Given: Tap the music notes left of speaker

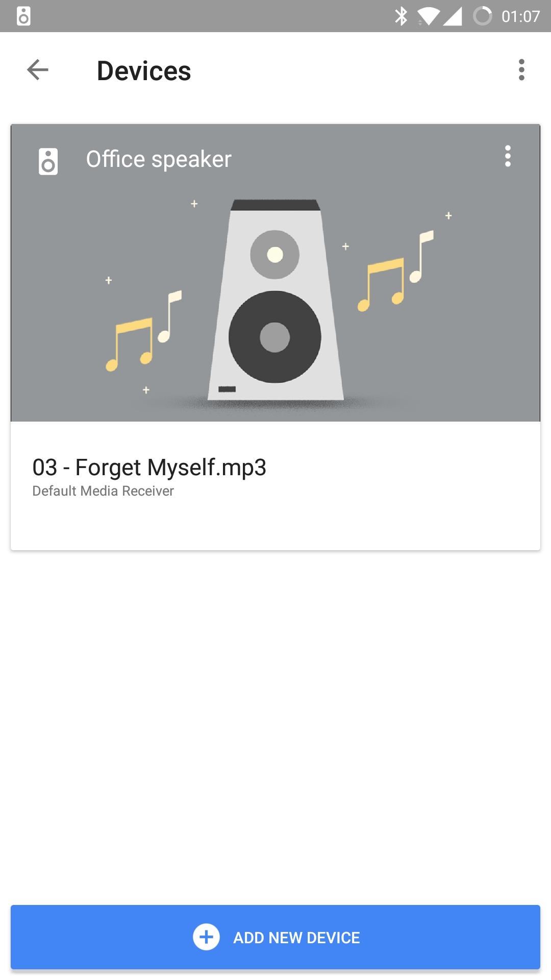Looking at the screenshot, I should [x=143, y=331].
